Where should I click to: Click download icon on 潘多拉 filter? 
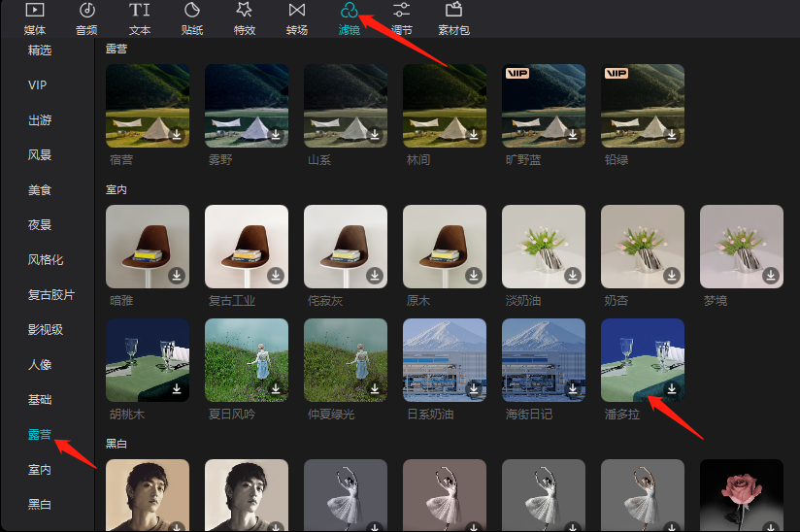672,389
